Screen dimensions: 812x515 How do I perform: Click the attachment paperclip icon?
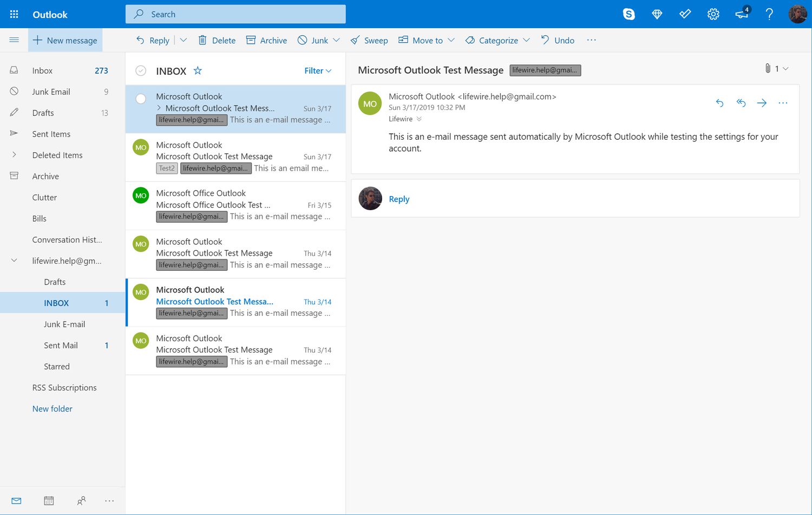[768, 68]
